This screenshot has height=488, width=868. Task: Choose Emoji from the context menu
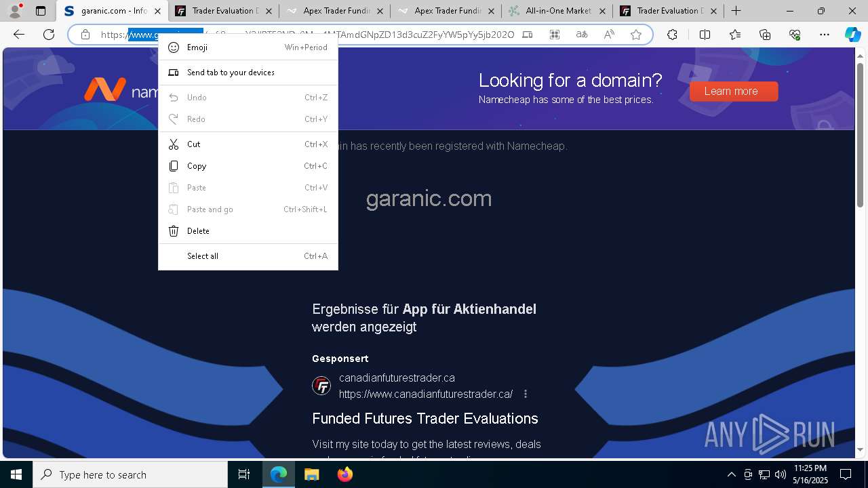click(x=248, y=47)
